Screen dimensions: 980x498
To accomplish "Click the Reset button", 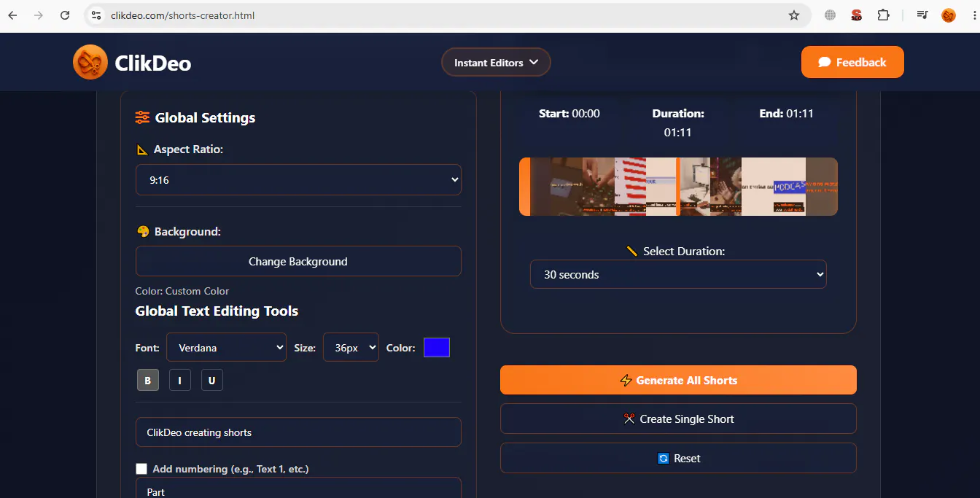I will coord(678,458).
